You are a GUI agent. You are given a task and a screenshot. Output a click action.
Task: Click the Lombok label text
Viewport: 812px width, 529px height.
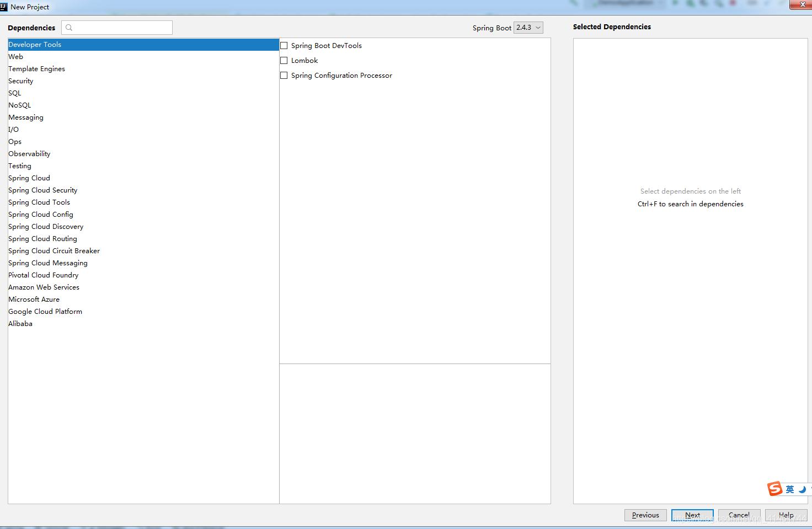[304, 61]
